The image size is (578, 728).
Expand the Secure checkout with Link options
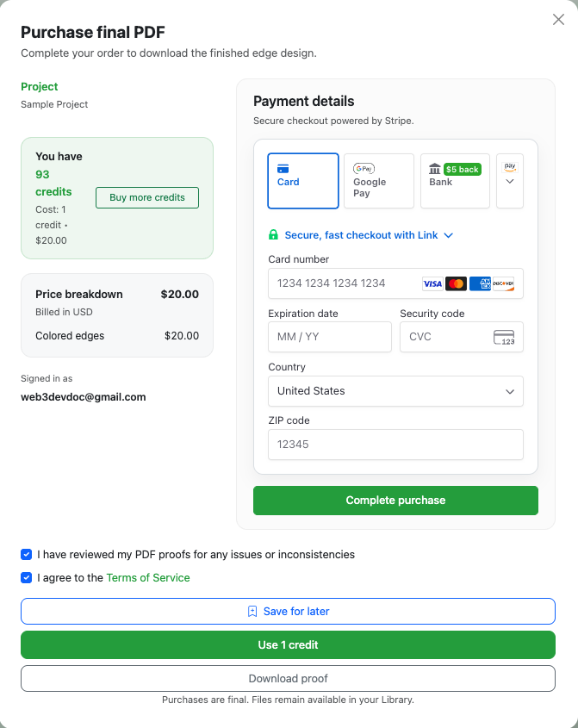(x=448, y=234)
